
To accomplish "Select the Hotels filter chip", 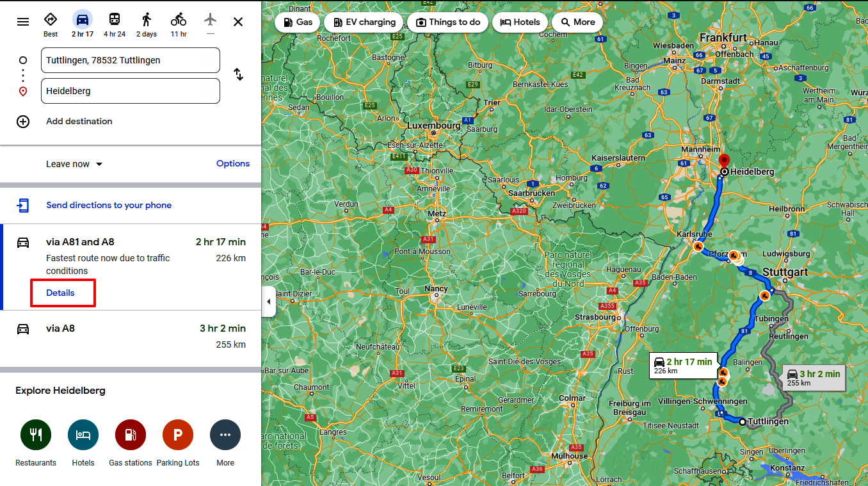I will tap(520, 22).
